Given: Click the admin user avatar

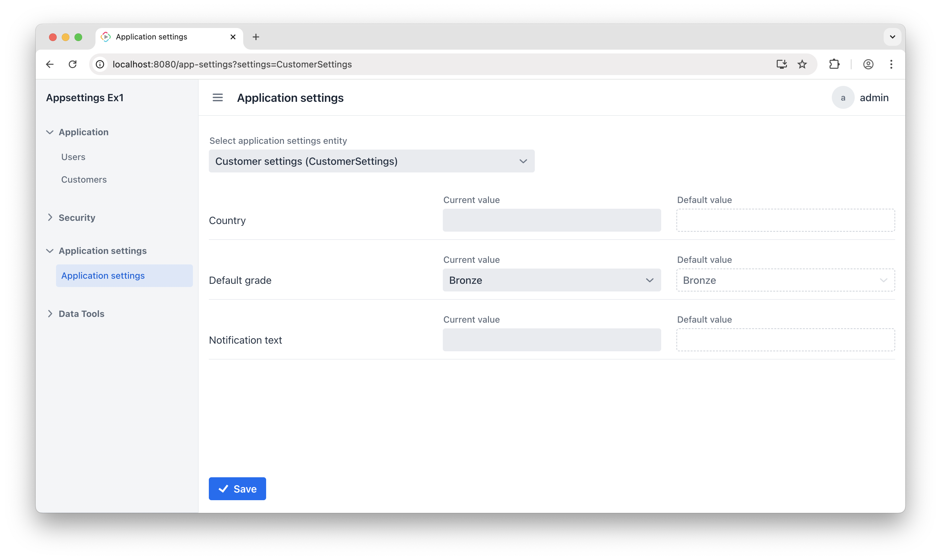Looking at the screenshot, I should pyautogui.click(x=843, y=98).
